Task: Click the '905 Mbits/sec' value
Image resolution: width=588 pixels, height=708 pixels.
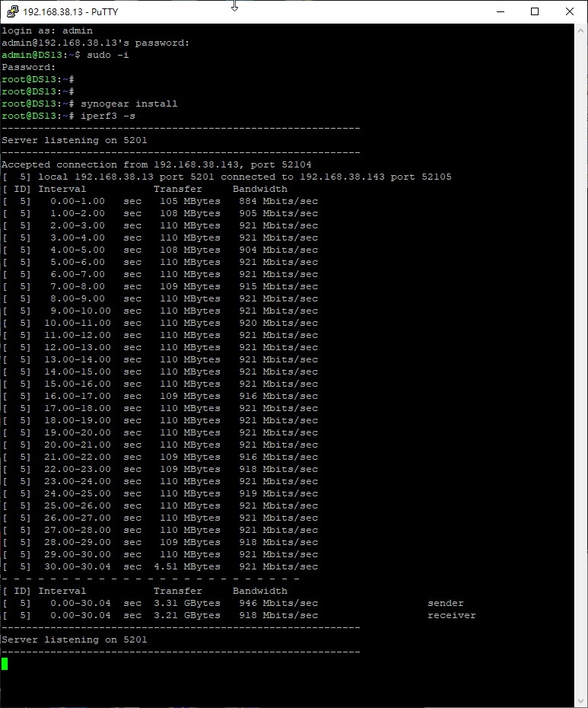Action: coord(278,214)
